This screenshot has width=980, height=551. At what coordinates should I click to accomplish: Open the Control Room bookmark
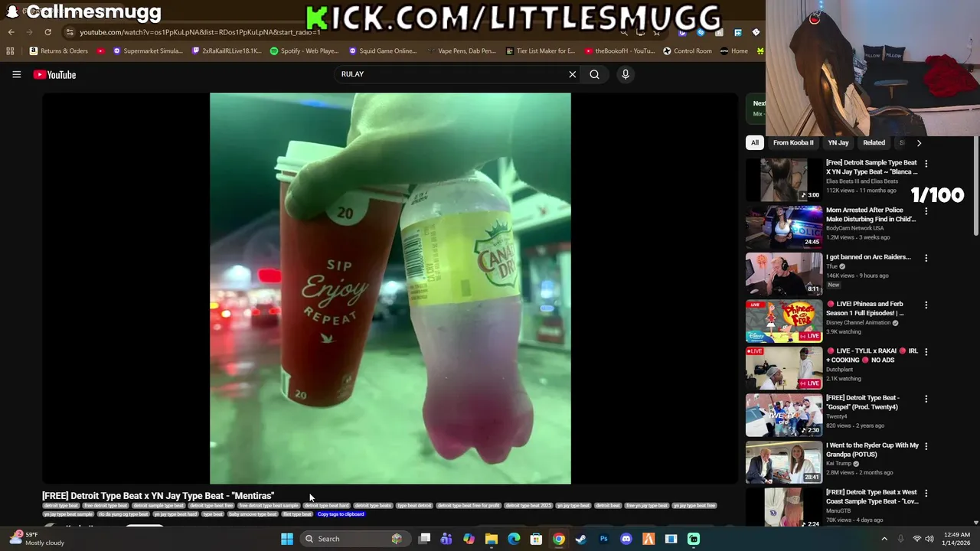[x=687, y=51]
